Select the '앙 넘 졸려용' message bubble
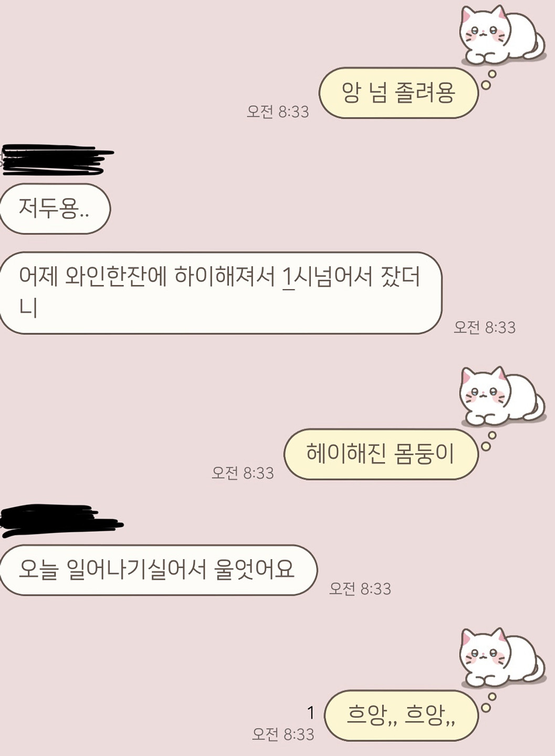The image size is (555, 756). tap(399, 93)
